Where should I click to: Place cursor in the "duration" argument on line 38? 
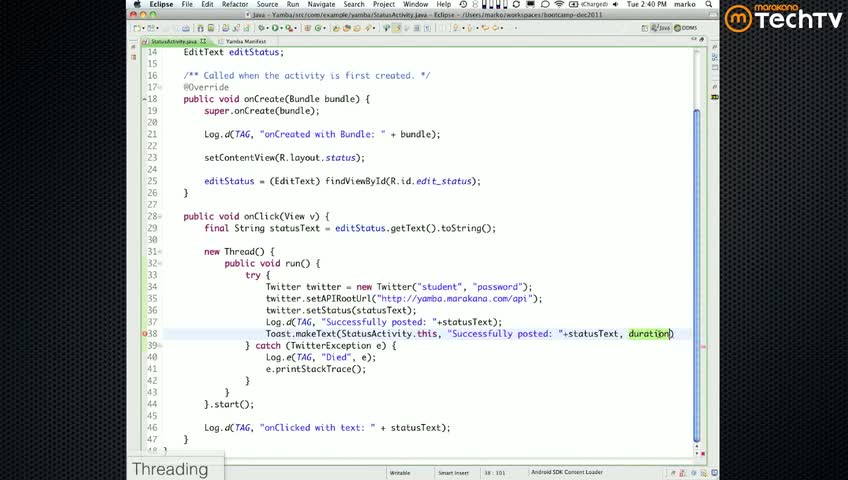pos(648,334)
